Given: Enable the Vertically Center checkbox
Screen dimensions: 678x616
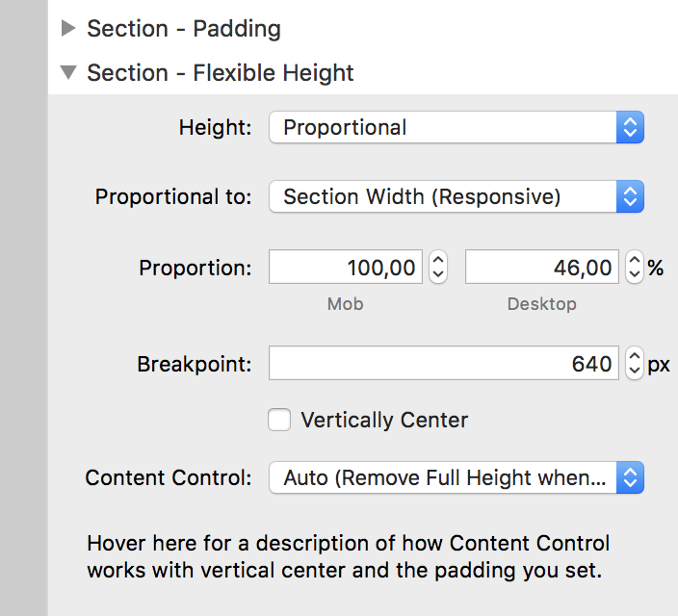Looking at the screenshot, I should (279, 421).
